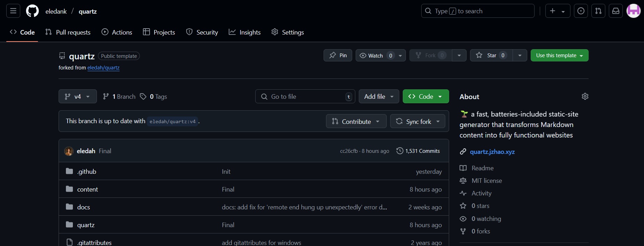
Task: Open the v4 branch selector dropdown
Action: coord(78,97)
